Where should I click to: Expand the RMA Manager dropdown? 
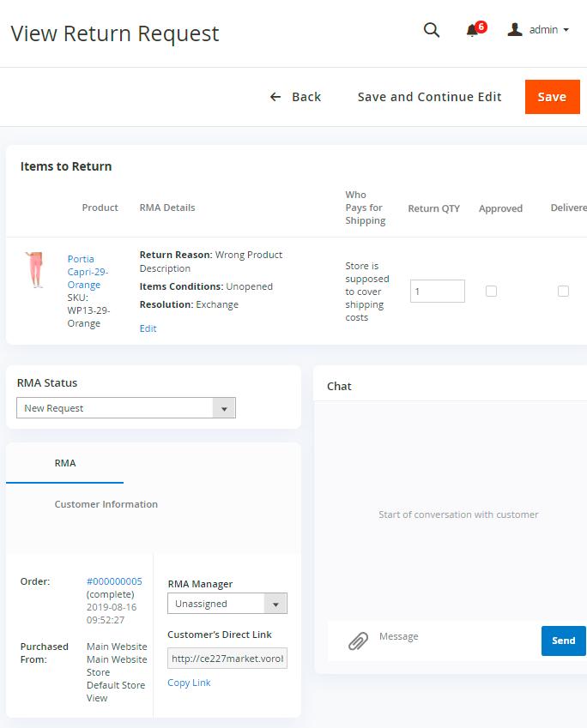pyautogui.click(x=227, y=604)
